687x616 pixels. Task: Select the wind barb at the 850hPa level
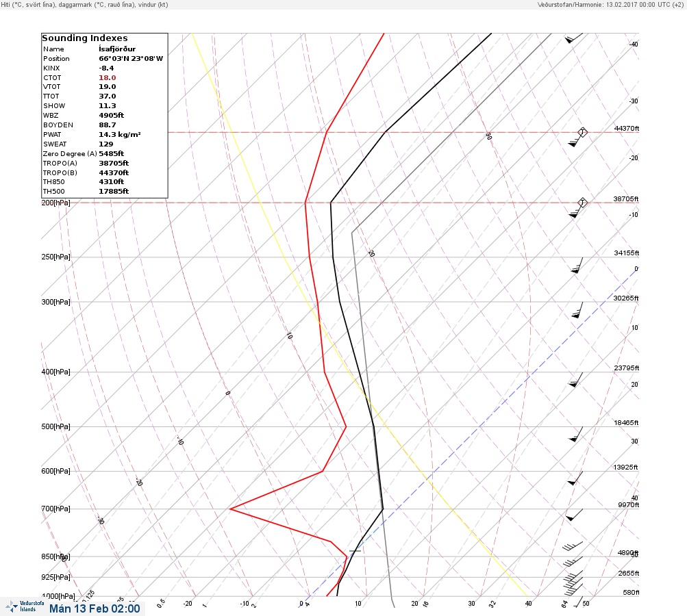[573, 561]
